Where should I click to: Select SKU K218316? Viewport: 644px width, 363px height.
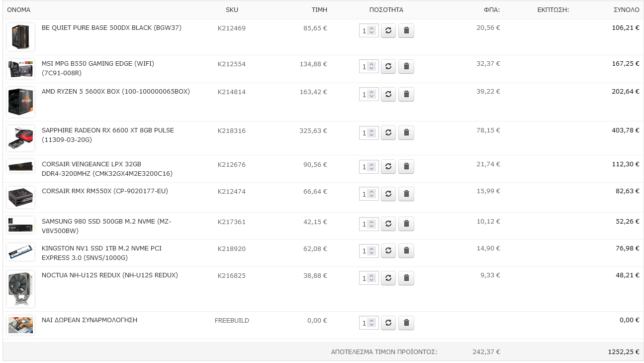232,131
